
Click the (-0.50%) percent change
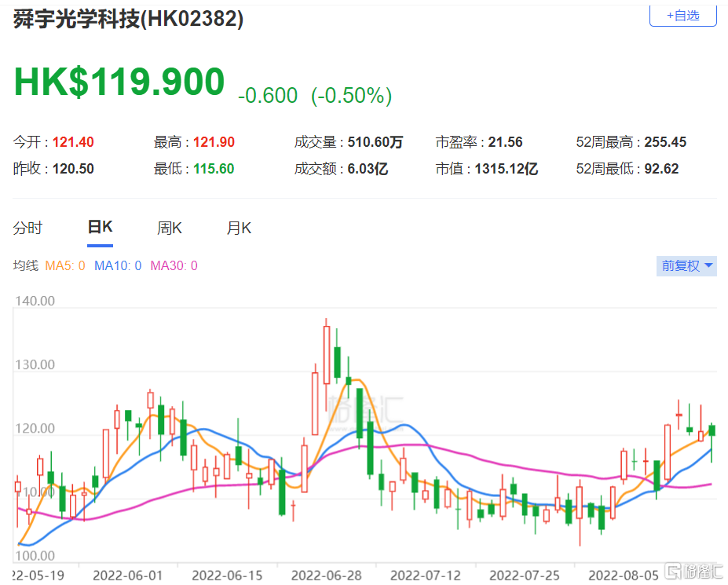(x=352, y=96)
